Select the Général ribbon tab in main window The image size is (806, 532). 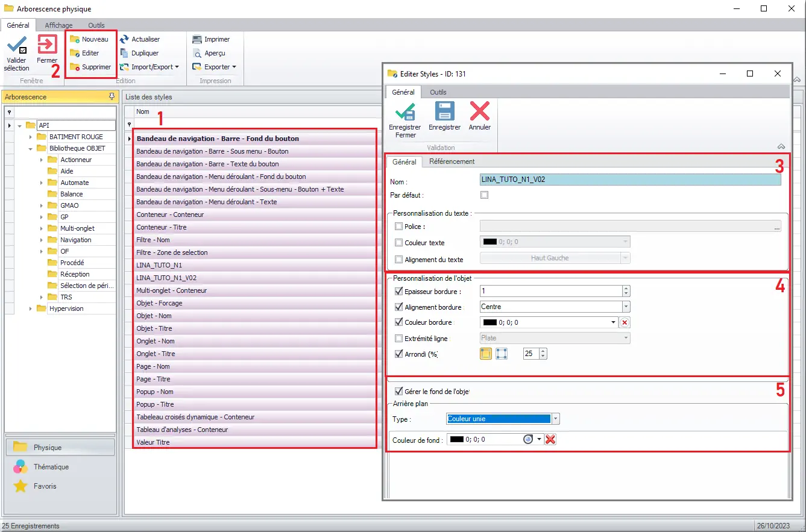click(18, 25)
